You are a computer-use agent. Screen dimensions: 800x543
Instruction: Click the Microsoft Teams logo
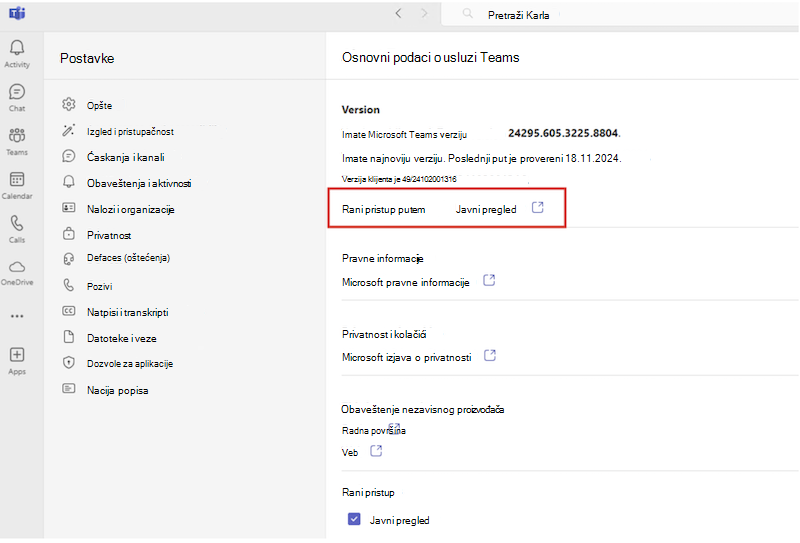(17, 14)
